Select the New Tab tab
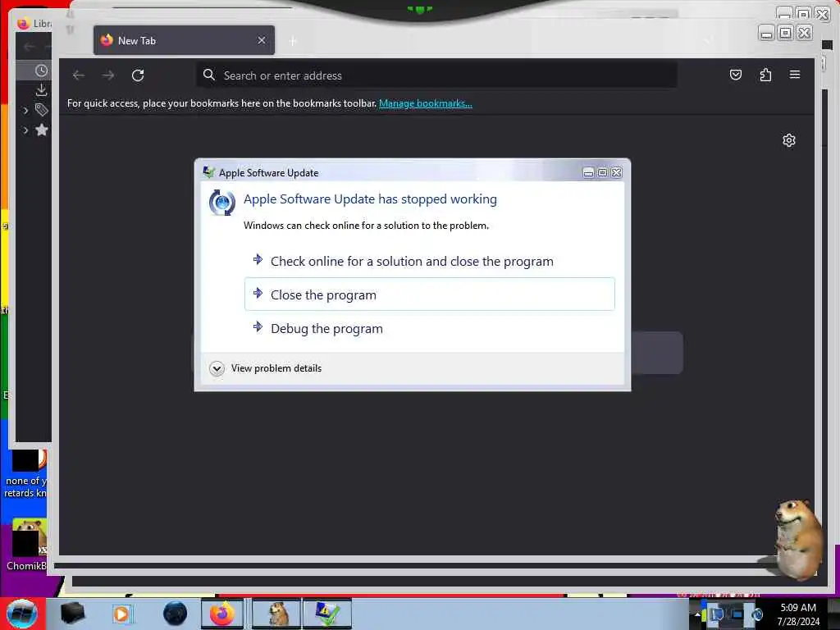Viewport: 840px width, 630px height. [185, 40]
